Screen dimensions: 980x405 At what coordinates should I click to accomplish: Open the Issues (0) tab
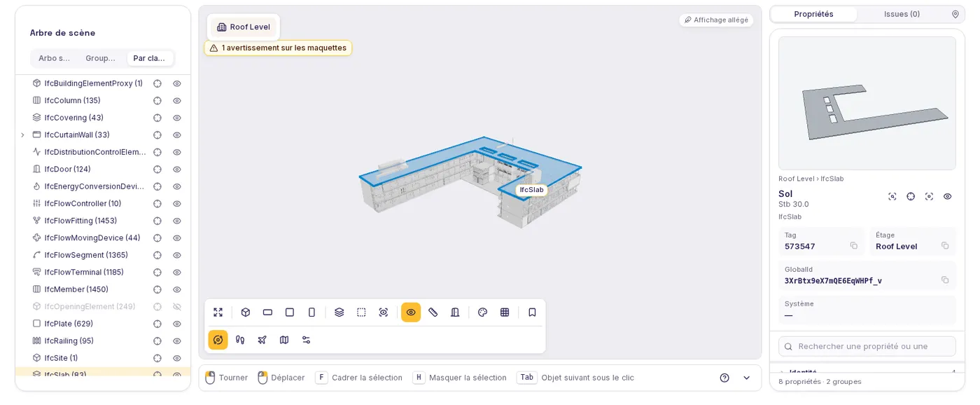(902, 14)
